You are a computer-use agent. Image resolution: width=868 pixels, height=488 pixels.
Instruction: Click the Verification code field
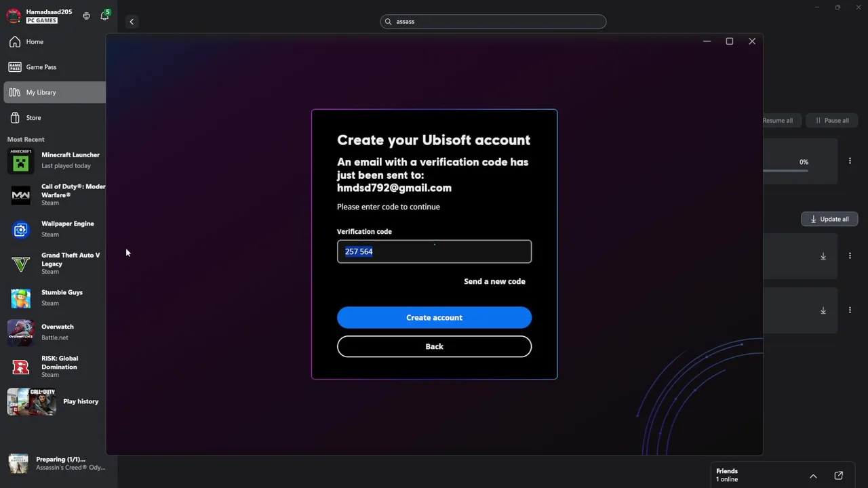click(x=434, y=251)
